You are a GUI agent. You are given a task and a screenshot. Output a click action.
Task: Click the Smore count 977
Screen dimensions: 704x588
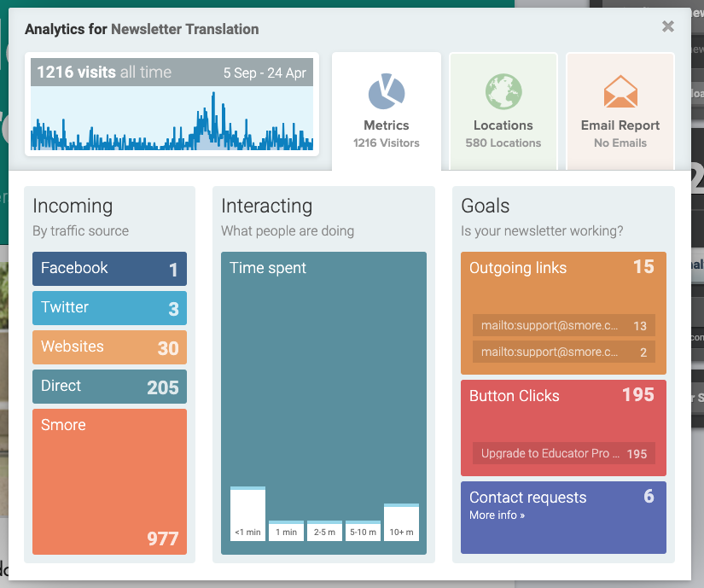click(162, 539)
